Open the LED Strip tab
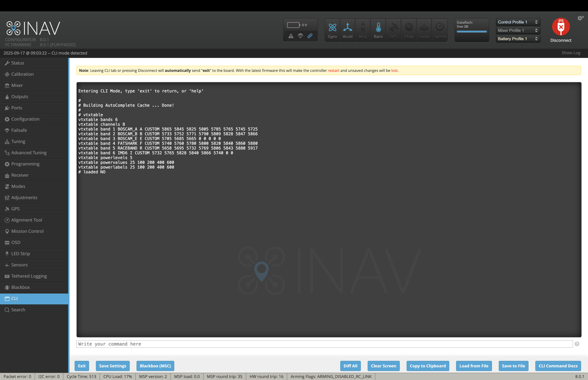This screenshot has width=588, height=380. pyautogui.click(x=34, y=254)
